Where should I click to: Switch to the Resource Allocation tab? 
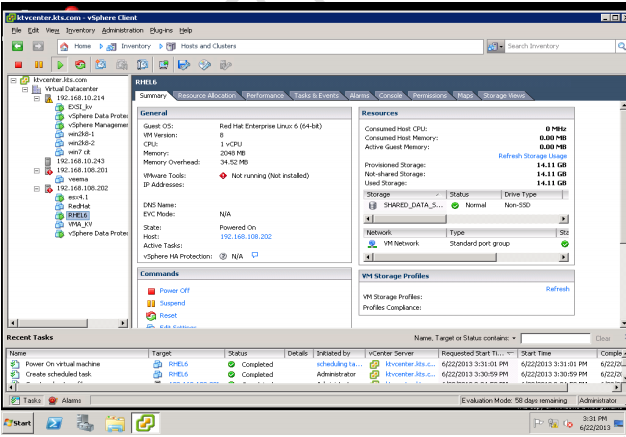point(206,95)
